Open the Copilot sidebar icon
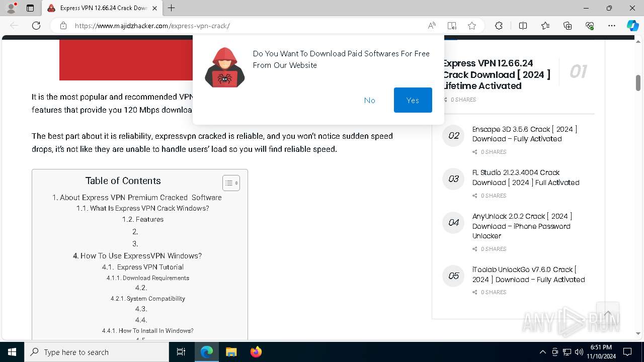 [x=632, y=26]
